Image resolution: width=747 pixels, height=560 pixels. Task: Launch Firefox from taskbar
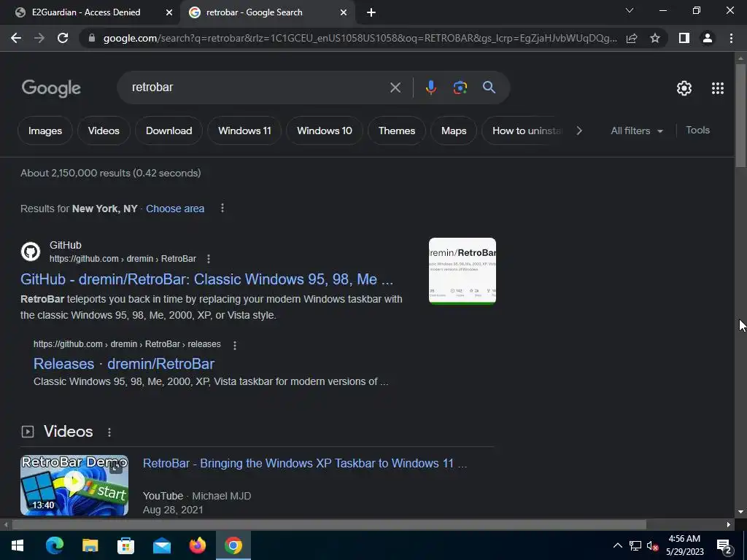coord(197,545)
